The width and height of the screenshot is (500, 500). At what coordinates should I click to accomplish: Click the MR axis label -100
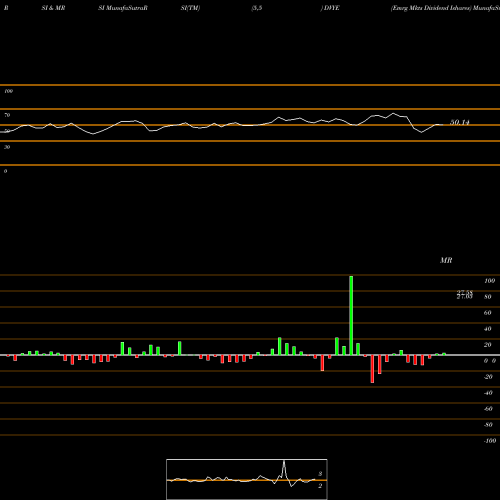490,441
